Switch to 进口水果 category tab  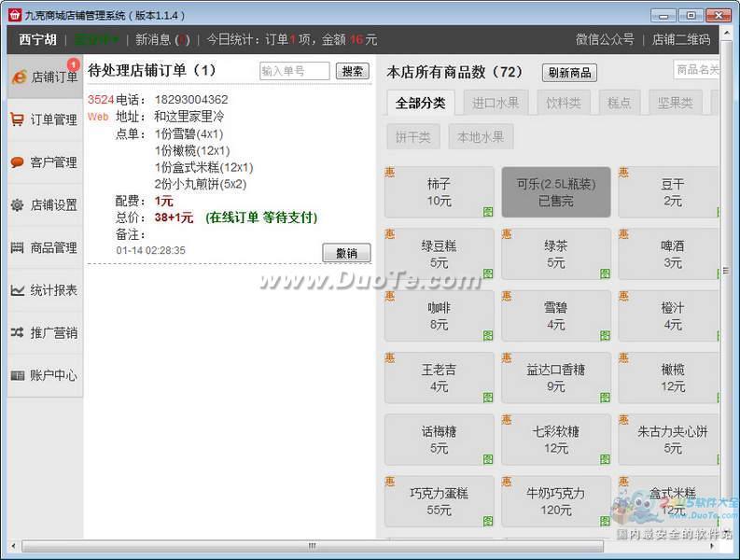(x=496, y=103)
